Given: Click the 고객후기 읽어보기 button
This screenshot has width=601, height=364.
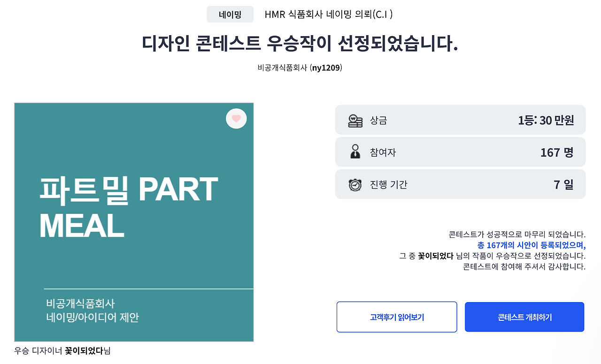Looking at the screenshot, I should 396,317.
